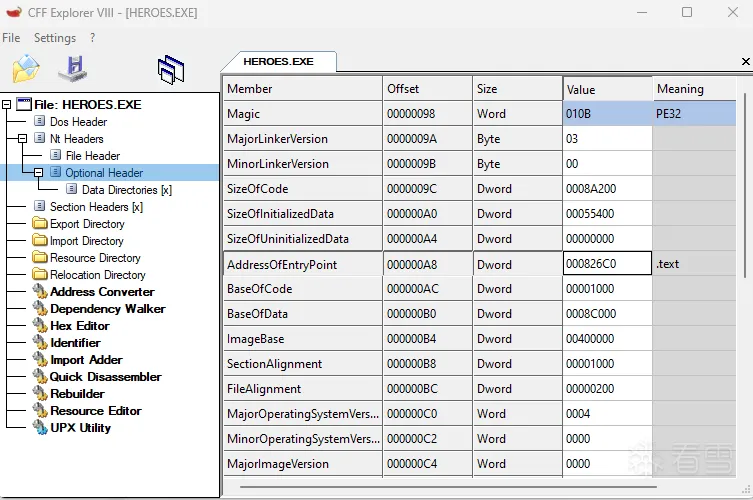Click the cascading windows toolbar icon
Image resolution: width=753 pixels, height=500 pixels.
[x=171, y=70]
